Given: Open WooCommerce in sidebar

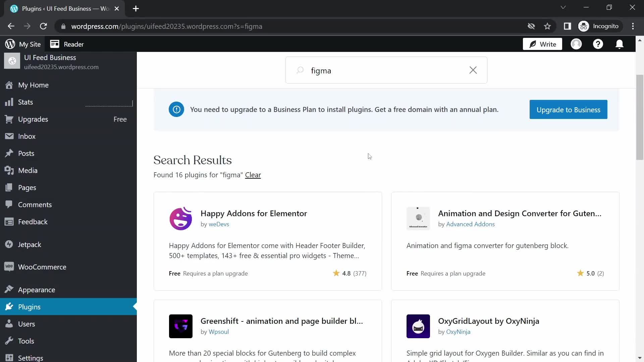Looking at the screenshot, I should point(68,267).
